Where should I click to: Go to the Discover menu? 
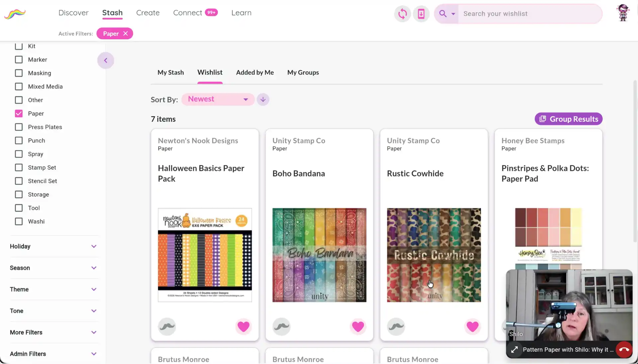coord(73,13)
